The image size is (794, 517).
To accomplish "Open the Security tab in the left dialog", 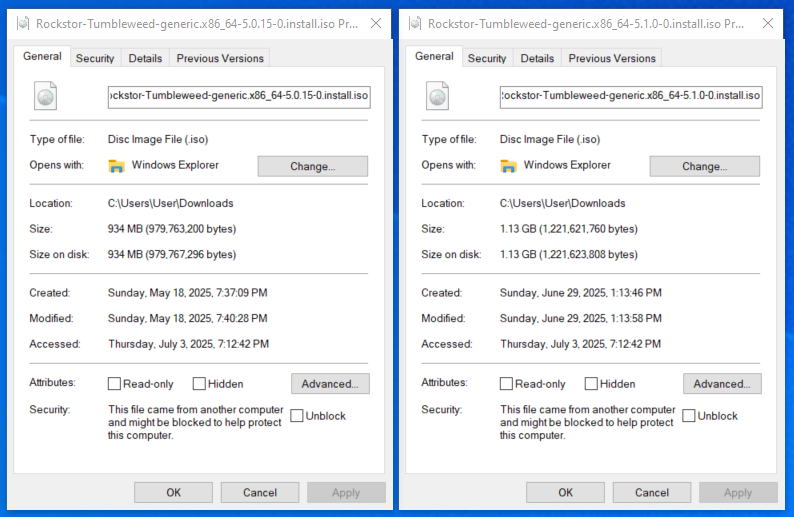I will tap(95, 58).
